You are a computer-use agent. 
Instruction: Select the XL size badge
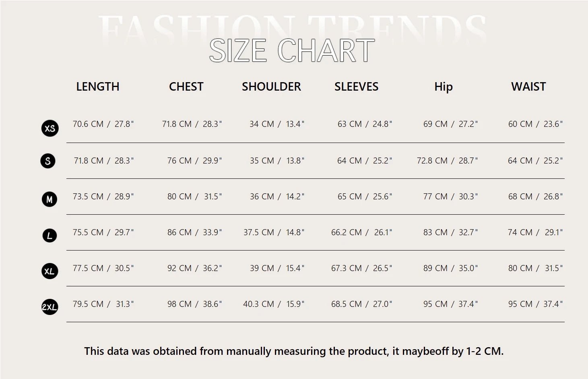point(50,271)
